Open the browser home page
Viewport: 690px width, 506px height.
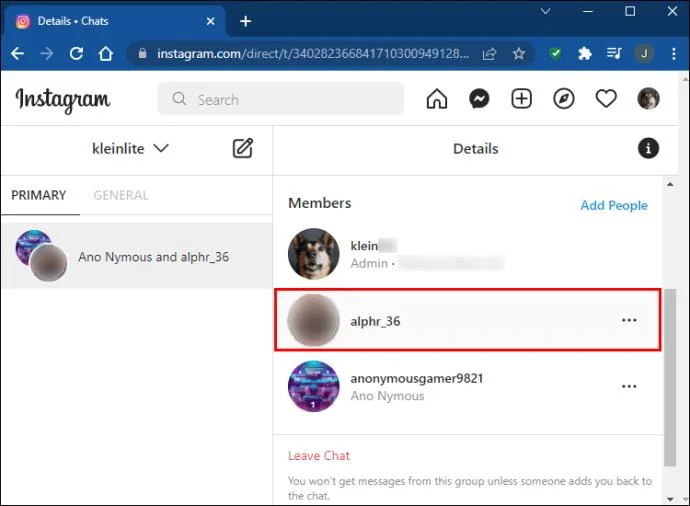point(106,54)
